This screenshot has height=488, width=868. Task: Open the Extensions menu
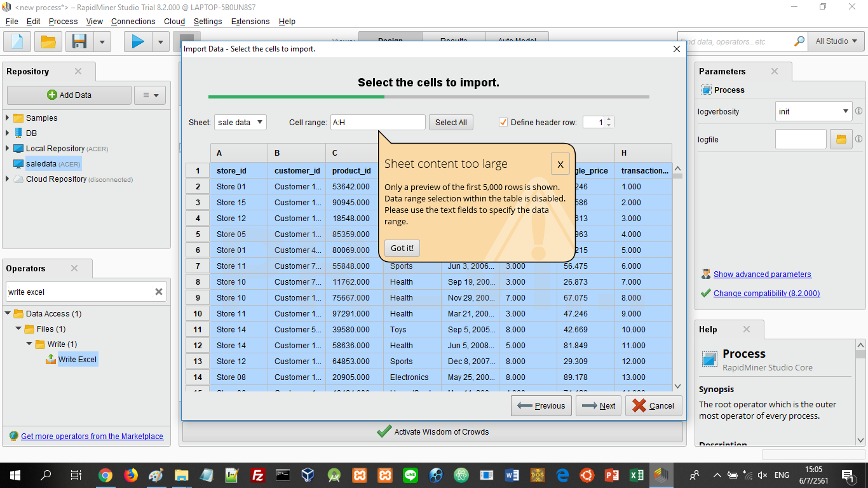250,21
